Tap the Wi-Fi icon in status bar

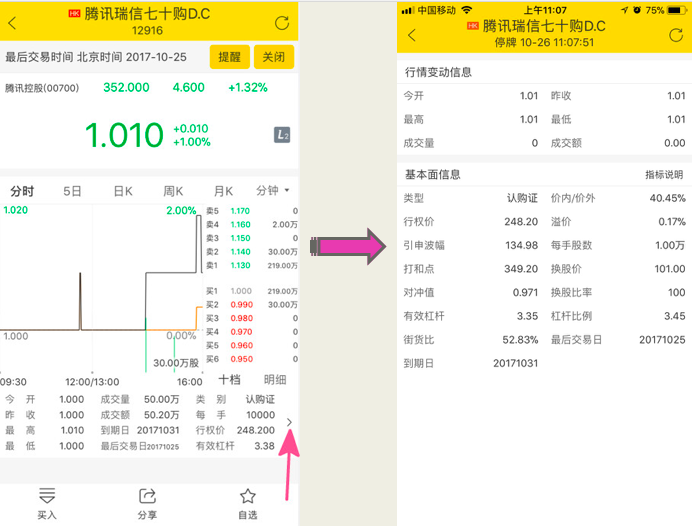(x=466, y=10)
